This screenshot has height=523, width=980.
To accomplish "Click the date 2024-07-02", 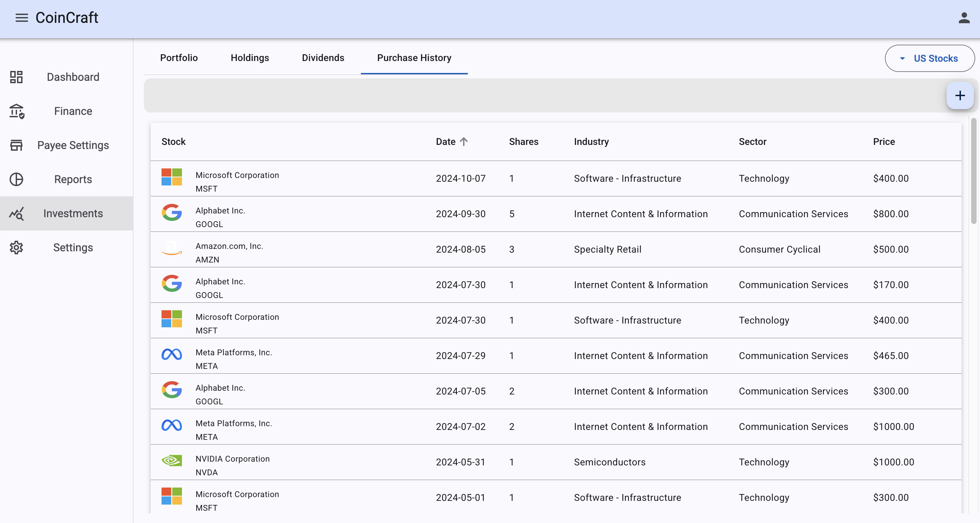I will [x=461, y=427].
